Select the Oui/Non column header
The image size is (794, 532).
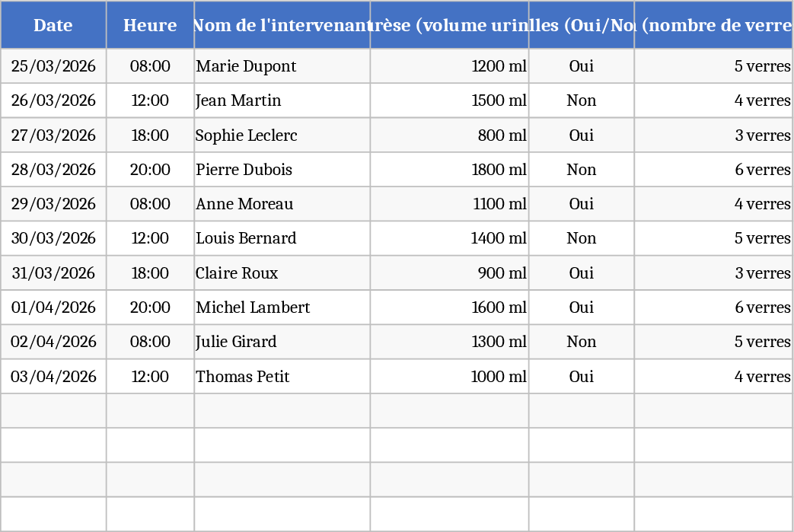click(x=582, y=25)
